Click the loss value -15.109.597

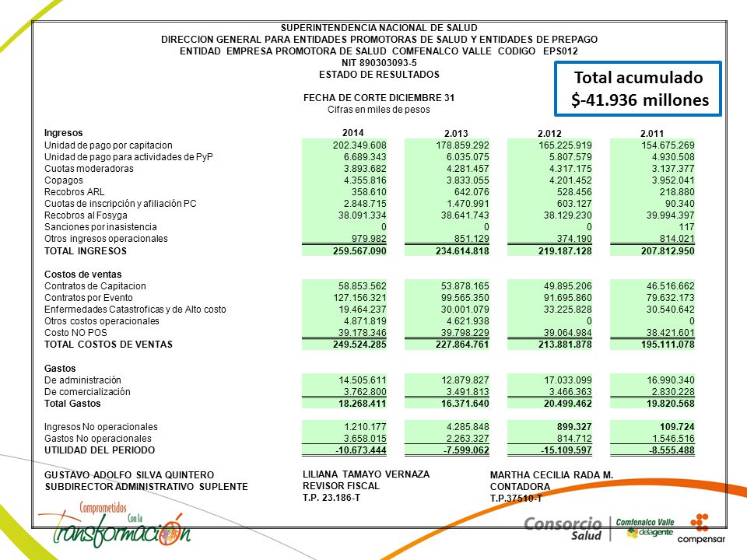(x=566, y=450)
